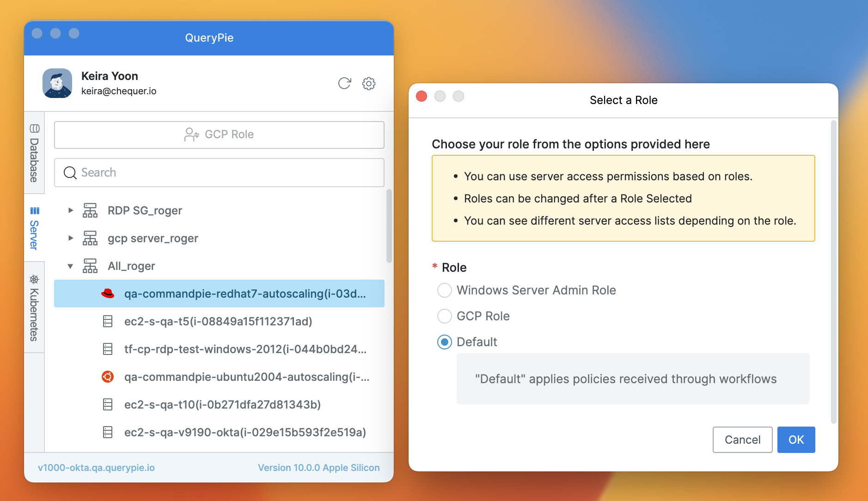Click the refresh icon next to the user name
Viewport: 868px width, 501px height.
tap(344, 83)
